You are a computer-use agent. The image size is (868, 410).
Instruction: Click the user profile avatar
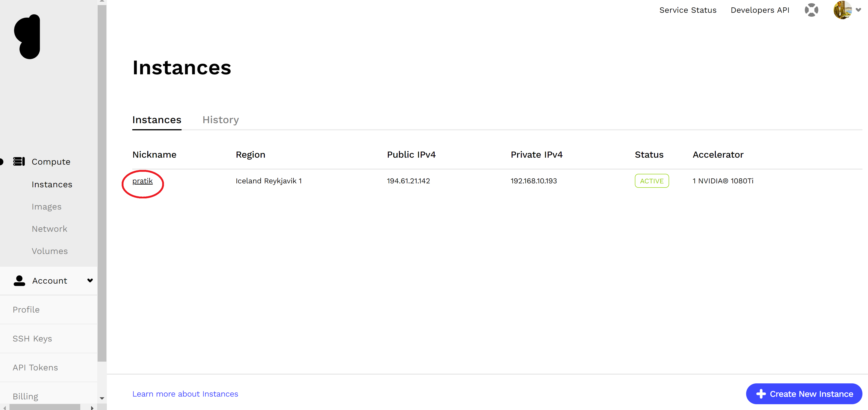tap(843, 10)
